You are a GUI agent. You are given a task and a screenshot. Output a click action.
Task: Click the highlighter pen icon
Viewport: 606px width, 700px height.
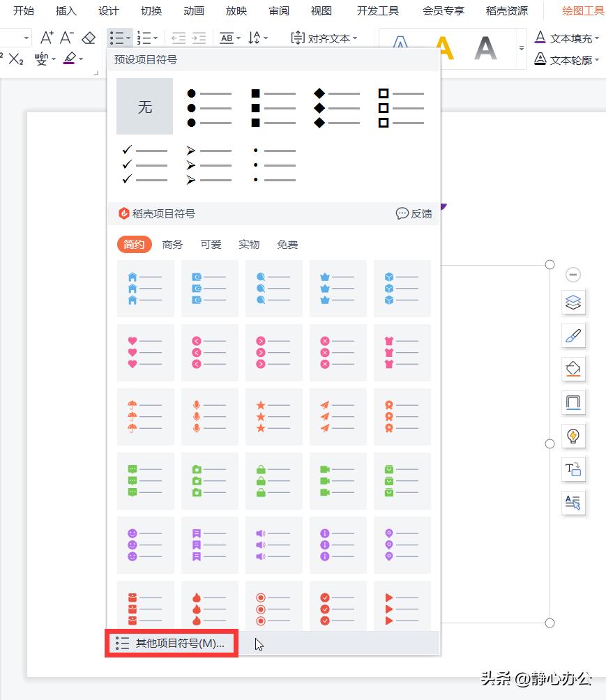[70, 59]
